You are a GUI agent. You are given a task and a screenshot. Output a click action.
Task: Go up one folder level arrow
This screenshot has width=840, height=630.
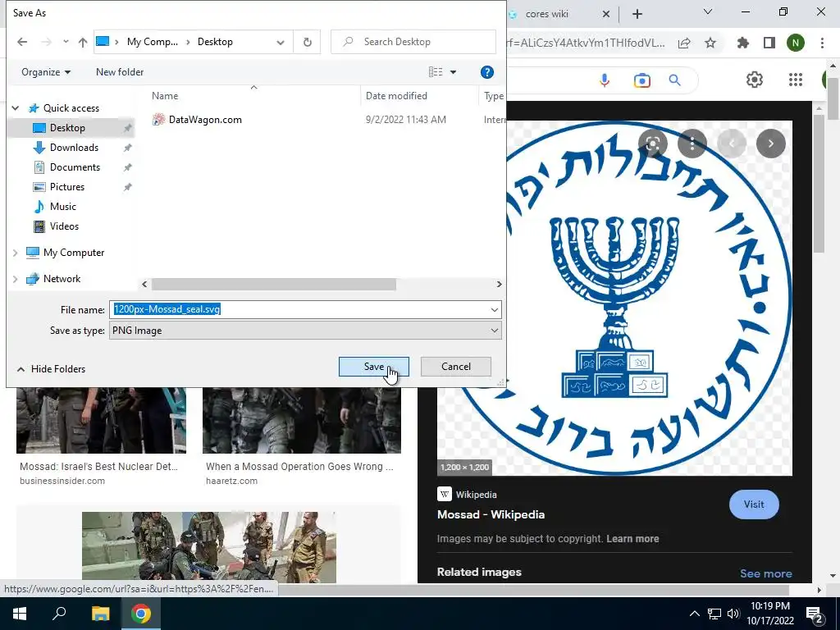(x=83, y=42)
